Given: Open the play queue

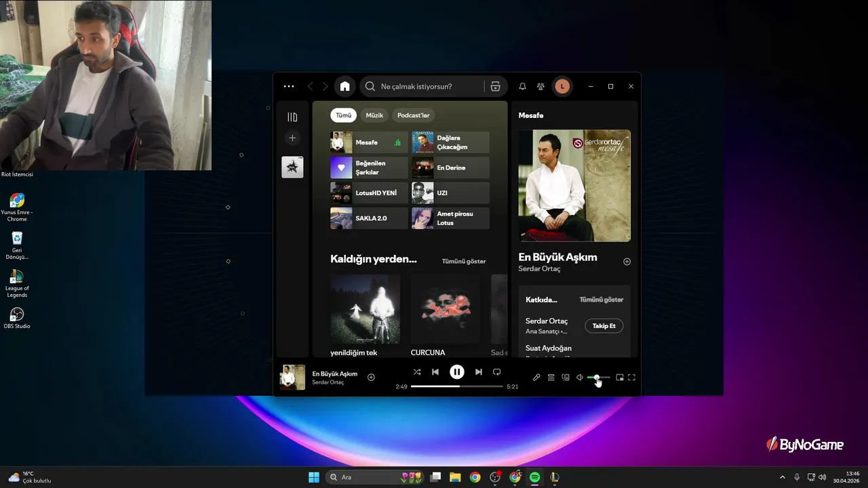Looking at the screenshot, I should pyautogui.click(x=551, y=378).
